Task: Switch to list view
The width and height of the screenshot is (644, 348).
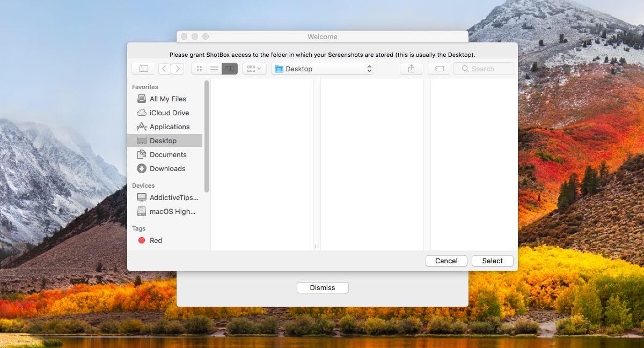Action: click(x=214, y=69)
